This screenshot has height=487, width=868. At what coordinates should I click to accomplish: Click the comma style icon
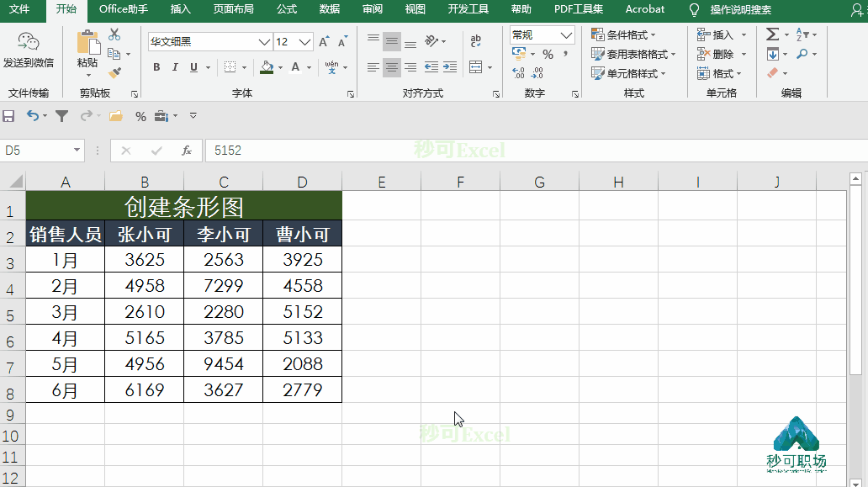[565, 54]
